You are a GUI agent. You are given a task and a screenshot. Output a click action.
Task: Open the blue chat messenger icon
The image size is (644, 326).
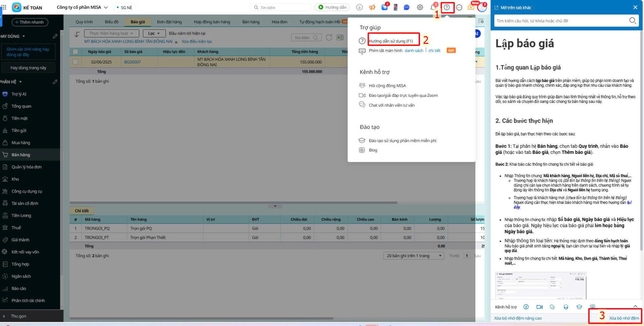pyautogui.click(x=407, y=7)
